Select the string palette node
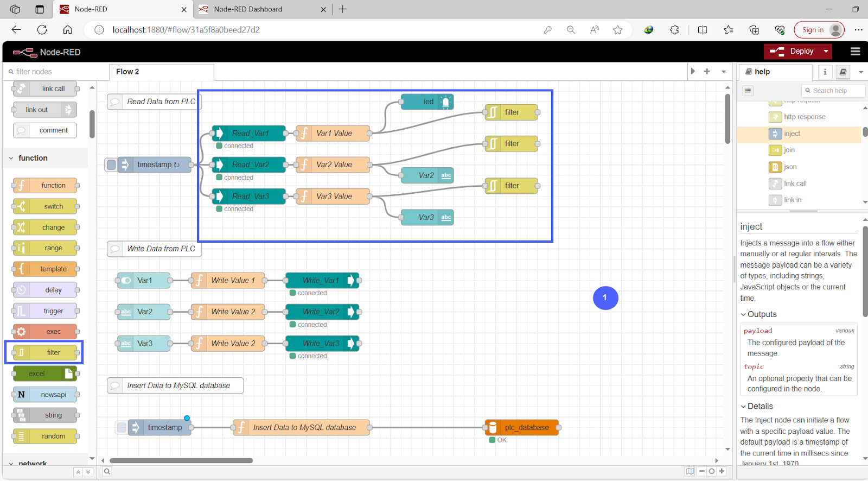The width and height of the screenshot is (868, 481). pyautogui.click(x=45, y=415)
